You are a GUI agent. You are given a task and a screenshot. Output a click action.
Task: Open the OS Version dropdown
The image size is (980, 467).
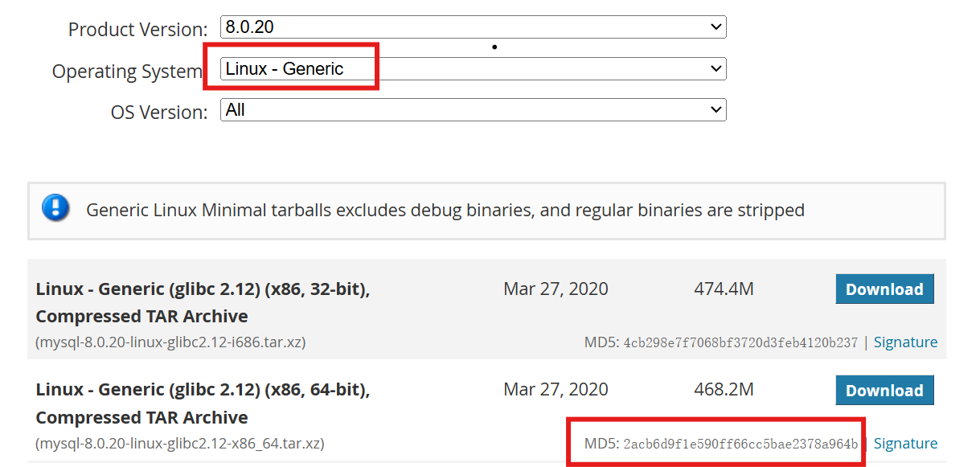click(474, 110)
